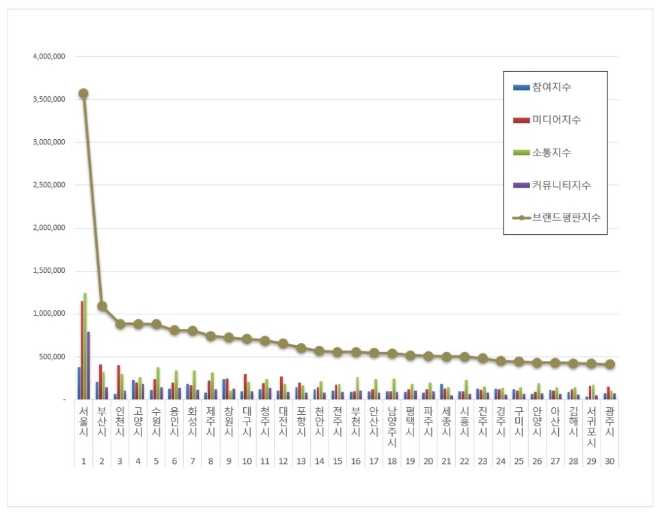The width and height of the screenshot is (660, 515).
Task: Select rank number 30 below the axis
Action: 610,463
